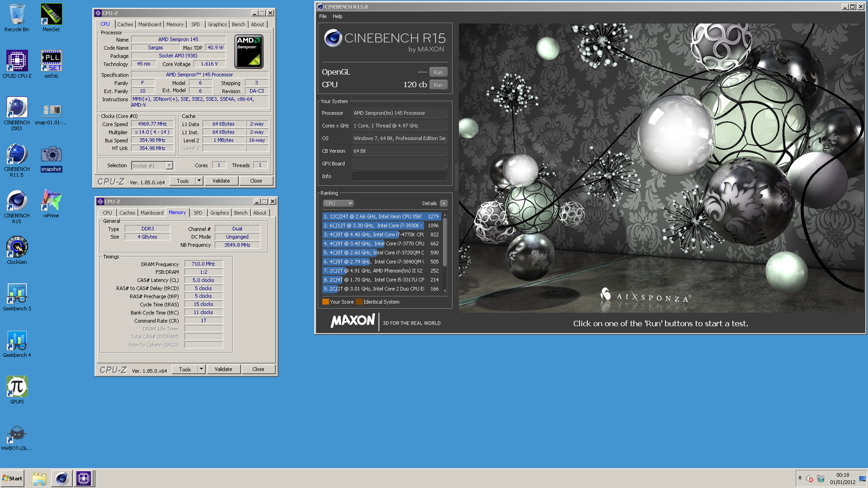
Task: Click the Core Voltage 1.616 V value
Action: pos(209,64)
